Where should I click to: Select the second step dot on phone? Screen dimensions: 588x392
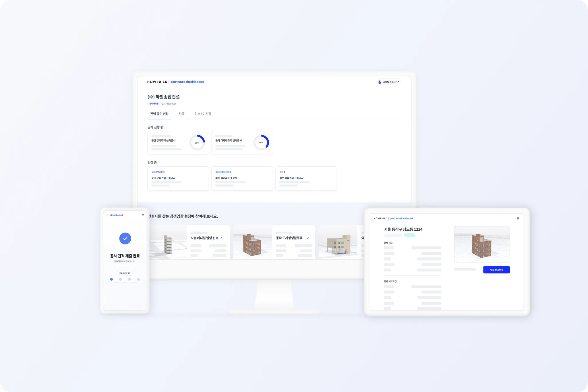121,279
